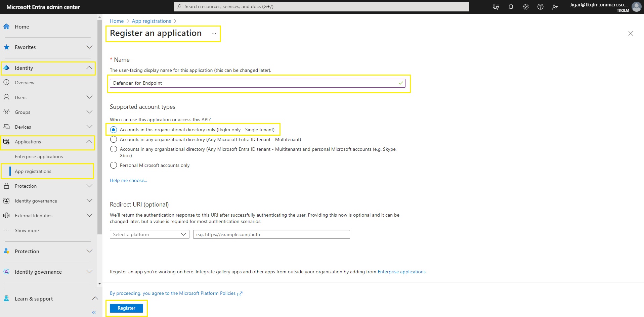Image resolution: width=644 pixels, height=317 pixels.
Task: Click the bold Identity governance section icon
Action: point(6,272)
